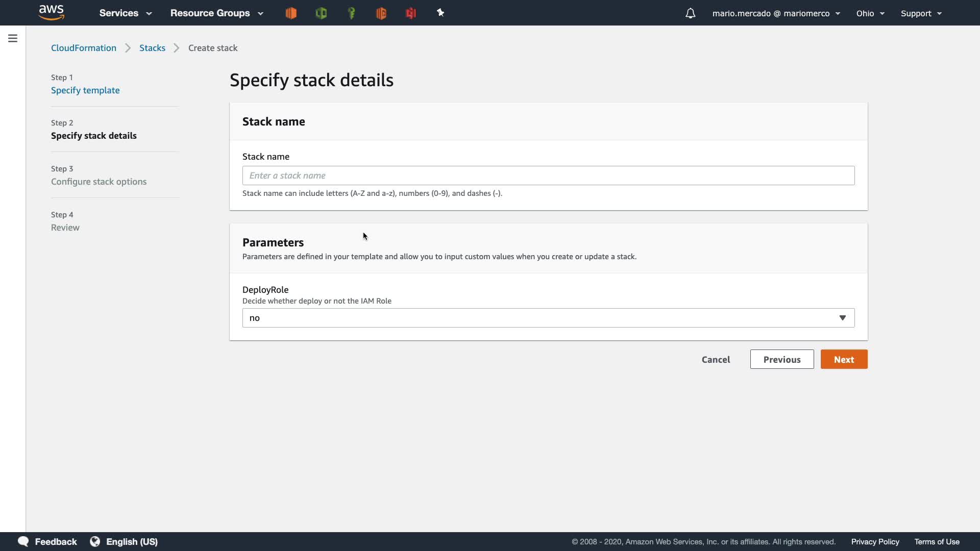Open the mario.mercado account menu
Viewport: 980px width, 551px height.
pos(776,13)
